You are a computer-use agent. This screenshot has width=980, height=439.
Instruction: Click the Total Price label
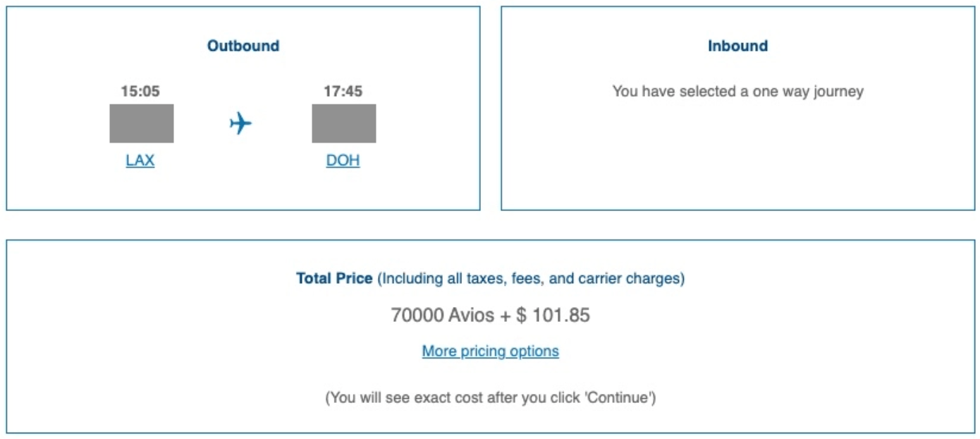333,279
